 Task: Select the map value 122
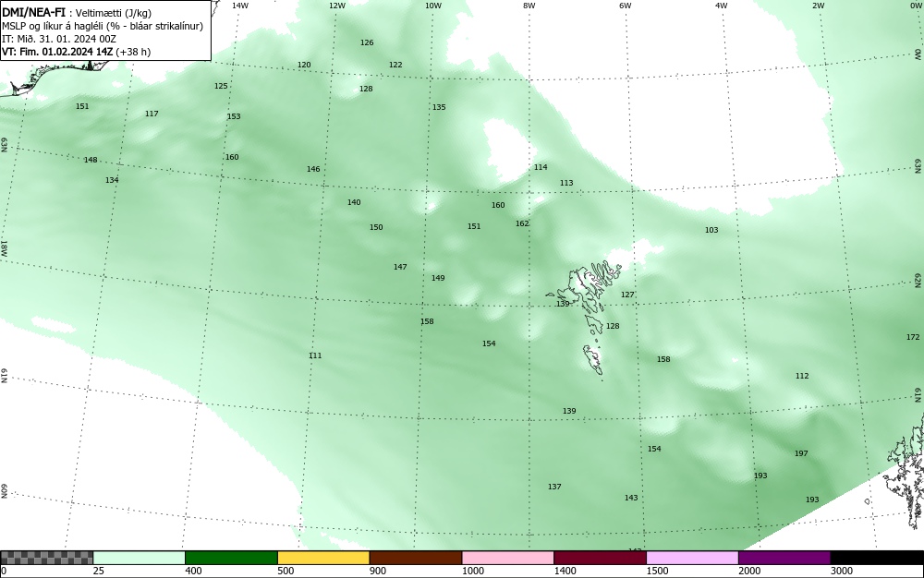tap(395, 65)
